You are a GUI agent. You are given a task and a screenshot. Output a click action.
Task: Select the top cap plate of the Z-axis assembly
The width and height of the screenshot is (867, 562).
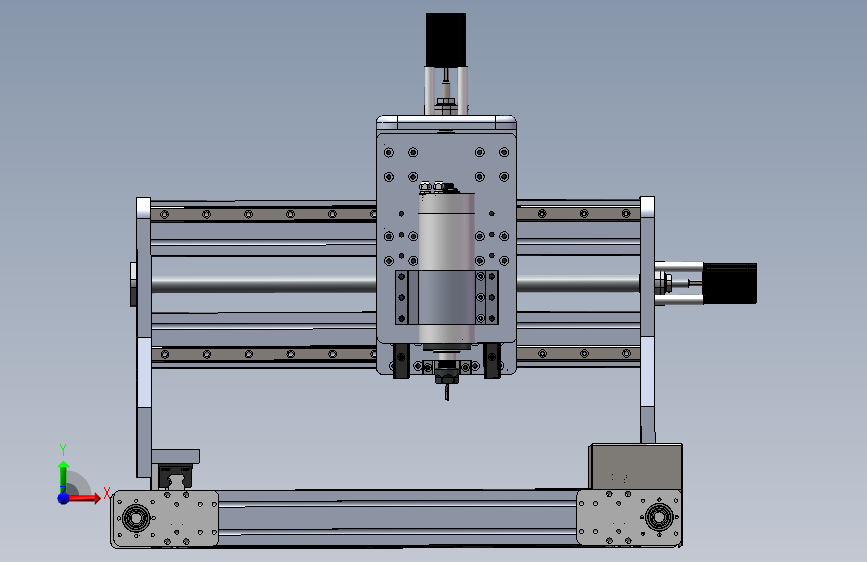(x=446, y=123)
